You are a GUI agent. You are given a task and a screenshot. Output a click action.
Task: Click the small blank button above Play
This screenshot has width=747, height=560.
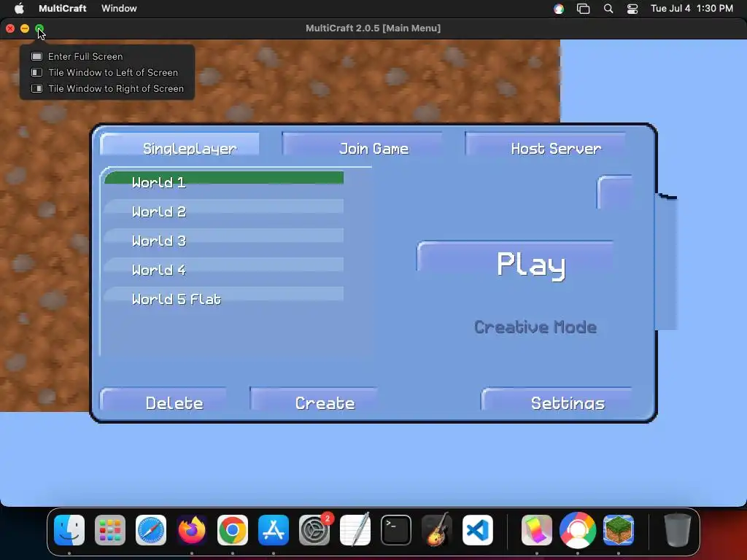(614, 192)
